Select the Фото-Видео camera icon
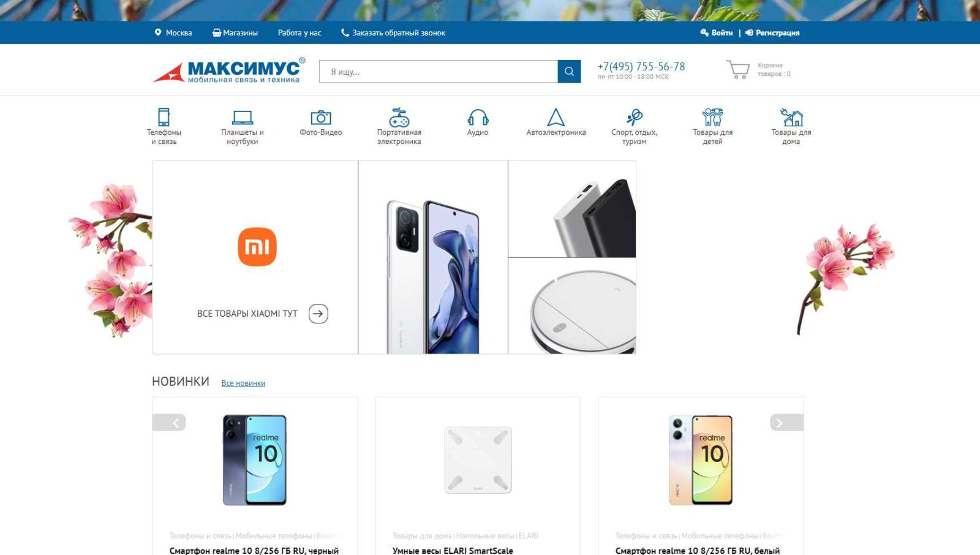980x555 pixels. pos(320,118)
